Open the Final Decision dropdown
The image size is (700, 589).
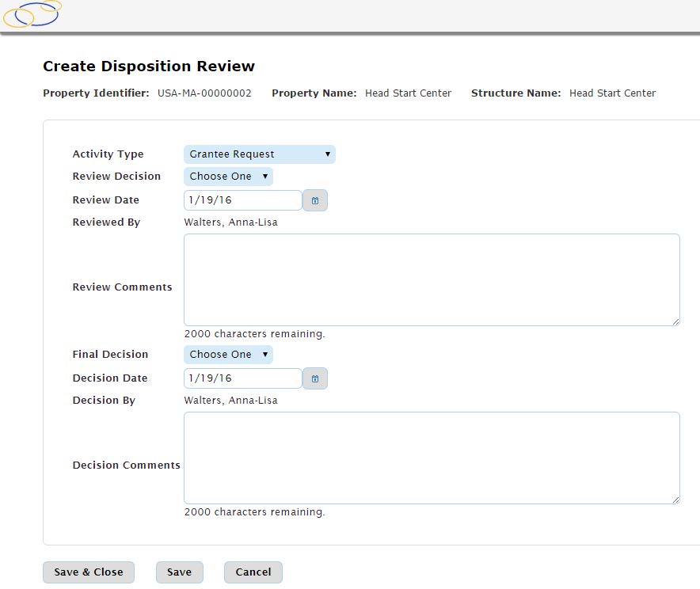pos(228,355)
